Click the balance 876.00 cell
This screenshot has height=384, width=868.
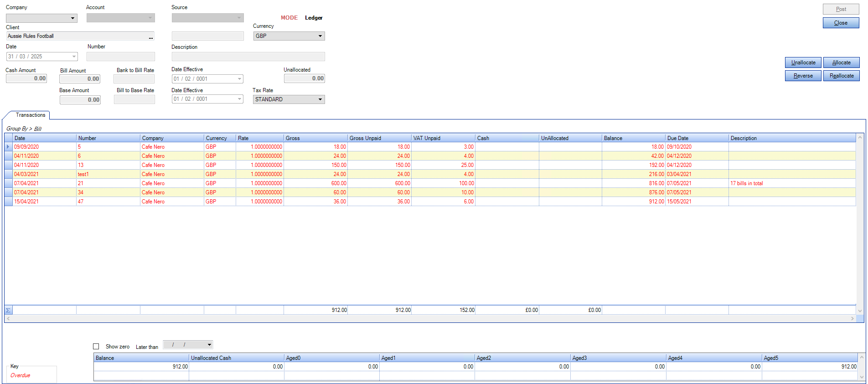tap(633, 192)
